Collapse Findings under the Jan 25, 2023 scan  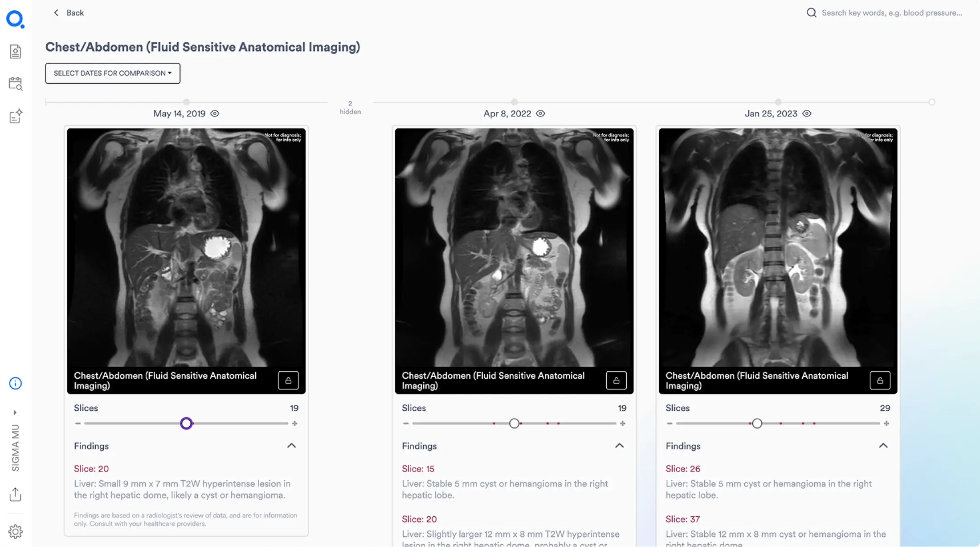pos(883,446)
